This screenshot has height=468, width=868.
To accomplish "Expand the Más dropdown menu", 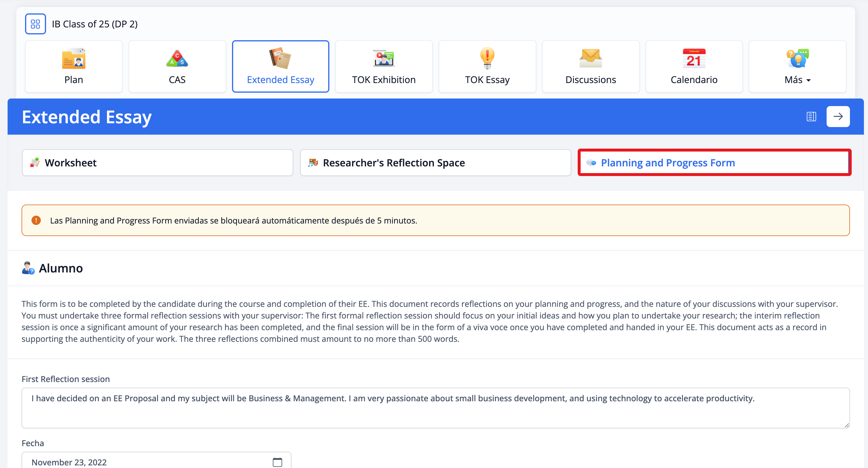I will [797, 80].
